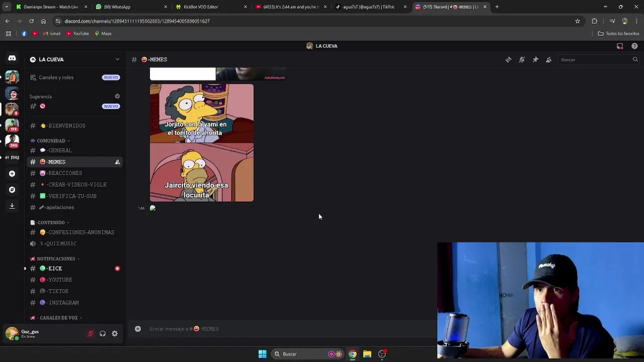This screenshot has width=644, height=362.
Task: Open the Chrome apps grid icon
Action: tap(8, 34)
